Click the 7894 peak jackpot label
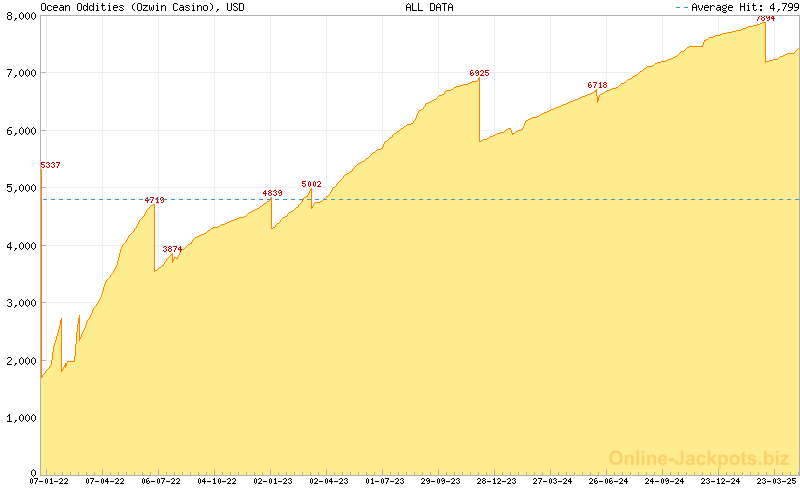This screenshot has width=800, height=490. pyautogui.click(x=764, y=18)
